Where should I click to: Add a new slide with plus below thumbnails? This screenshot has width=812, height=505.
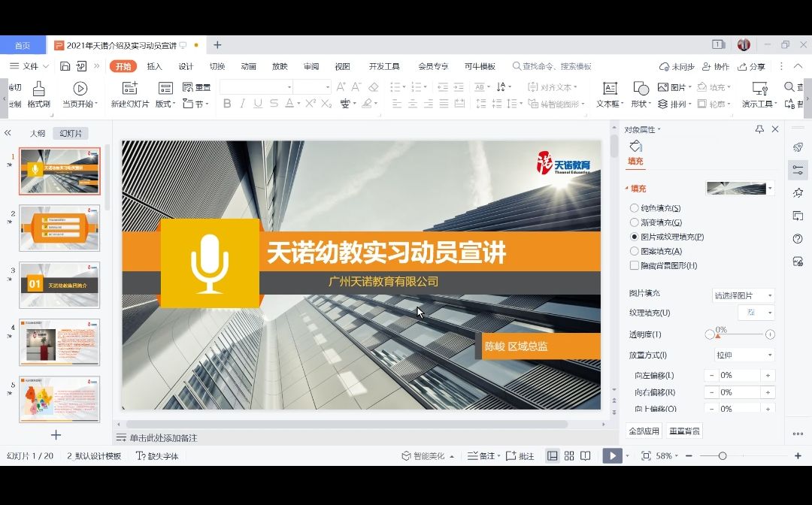[56, 435]
